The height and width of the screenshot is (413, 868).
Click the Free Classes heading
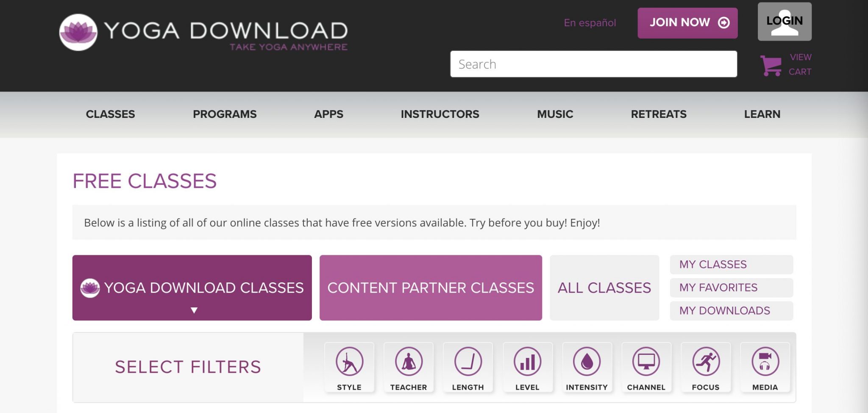pyautogui.click(x=145, y=181)
